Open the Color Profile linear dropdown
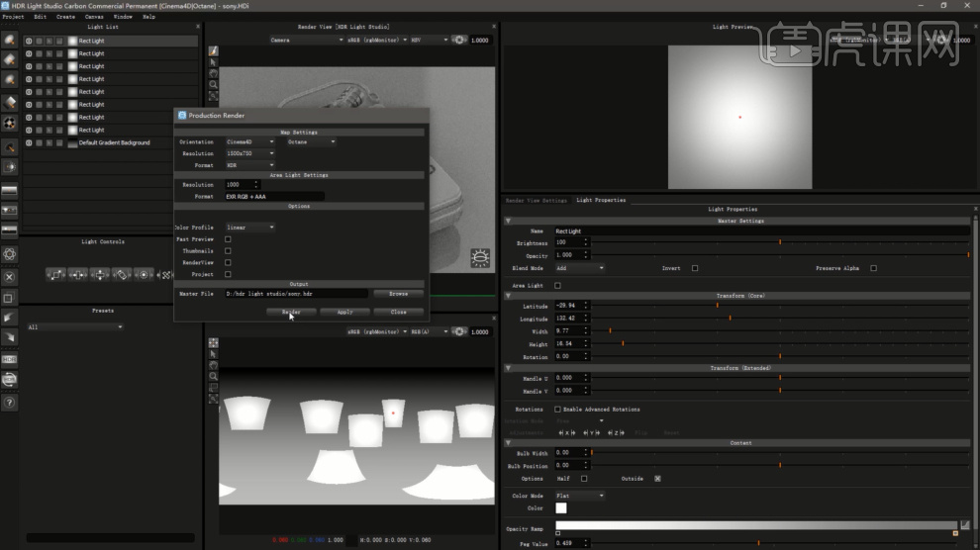The width and height of the screenshot is (980, 550). click(250, 228)
